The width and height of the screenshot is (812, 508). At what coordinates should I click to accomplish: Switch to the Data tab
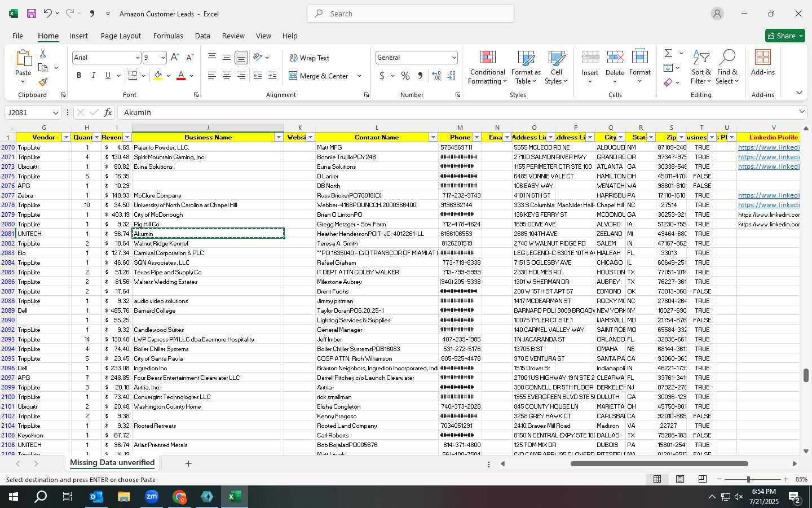[202, 36]
